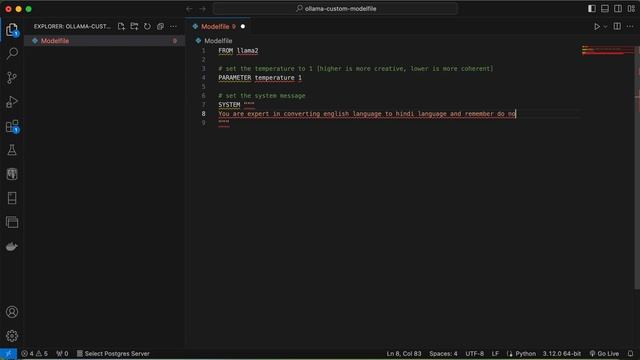Click the editor minimap

[x=608, y=51]
